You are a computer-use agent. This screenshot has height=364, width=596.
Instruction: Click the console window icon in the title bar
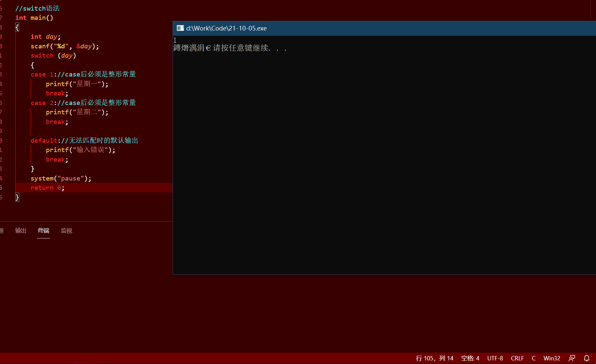pos(180,28)
